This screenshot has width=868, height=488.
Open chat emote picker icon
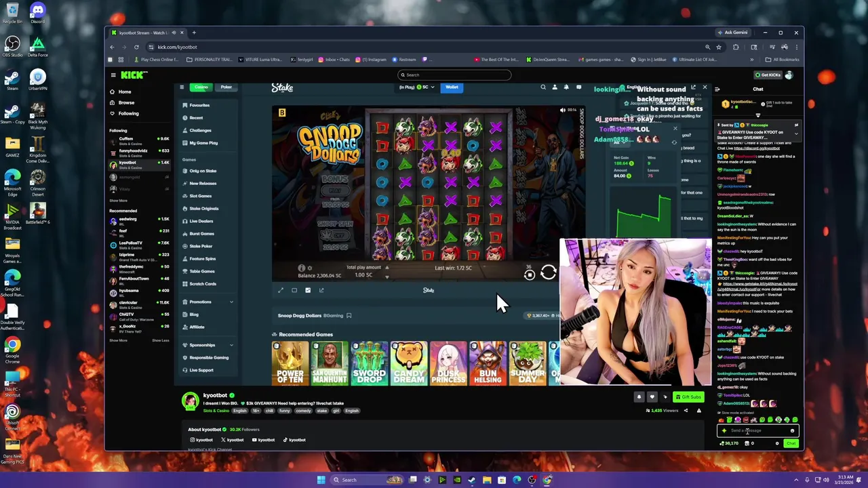point(792,430)
